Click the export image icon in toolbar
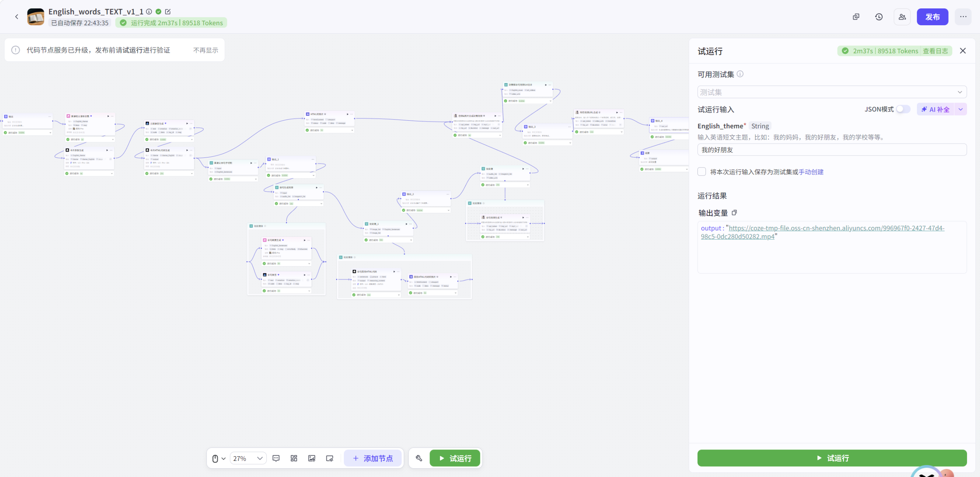 (x=312, y=458)
